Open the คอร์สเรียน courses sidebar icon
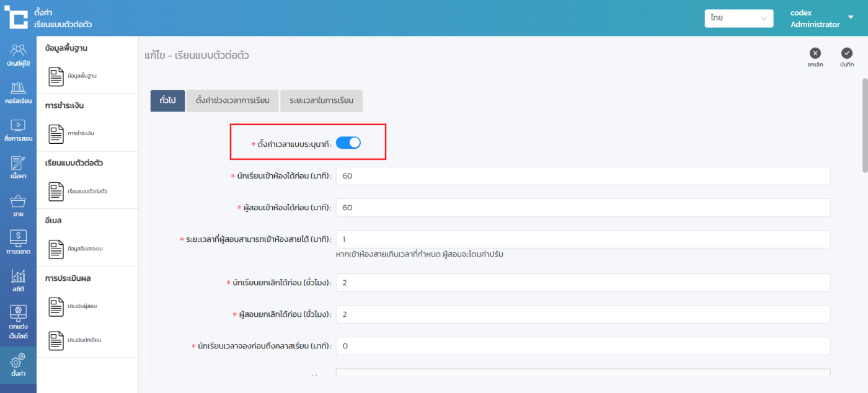Screen dimensions: 868x393 pyautogui.click(x=18, y=92)
